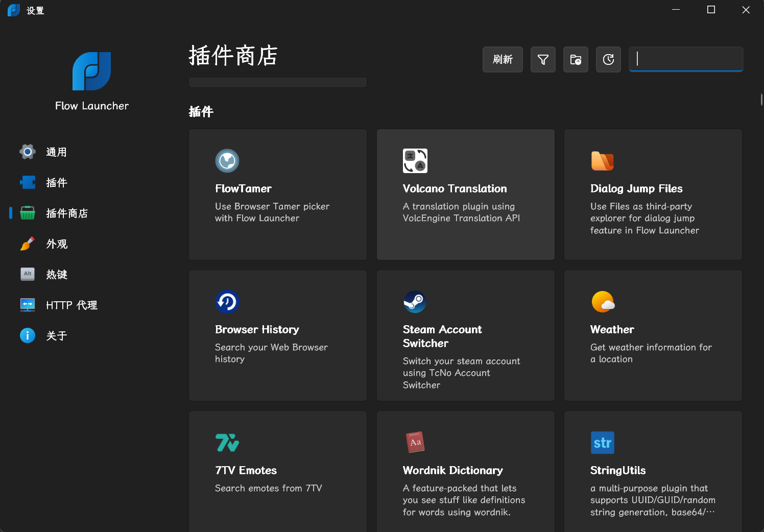The height and width of the screenshot is (532, 764).
Task: Click the Dialog Jump Files plugin icon
Action: click(603, 161)
